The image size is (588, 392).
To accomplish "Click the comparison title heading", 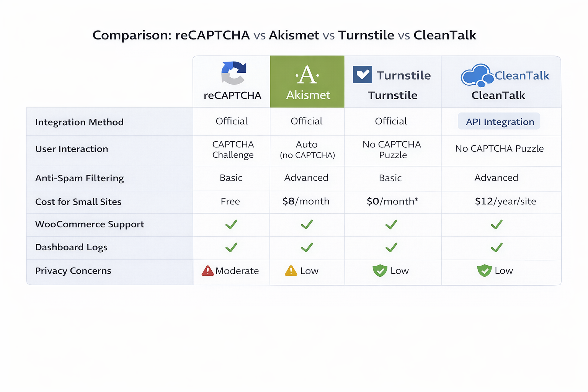I will 284,35.
